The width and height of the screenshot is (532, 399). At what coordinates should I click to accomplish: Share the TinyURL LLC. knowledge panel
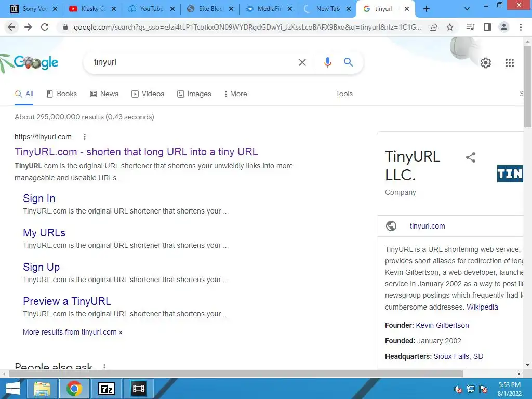click(x=471, y=157)
